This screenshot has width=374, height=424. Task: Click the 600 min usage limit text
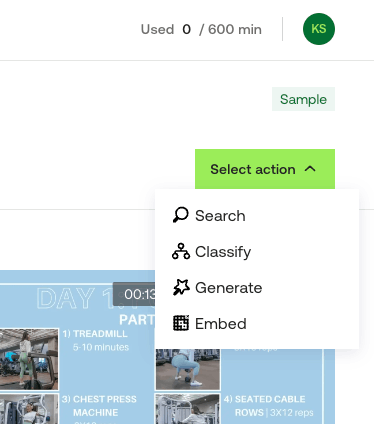pyautogui.click(x=235, y=29)
